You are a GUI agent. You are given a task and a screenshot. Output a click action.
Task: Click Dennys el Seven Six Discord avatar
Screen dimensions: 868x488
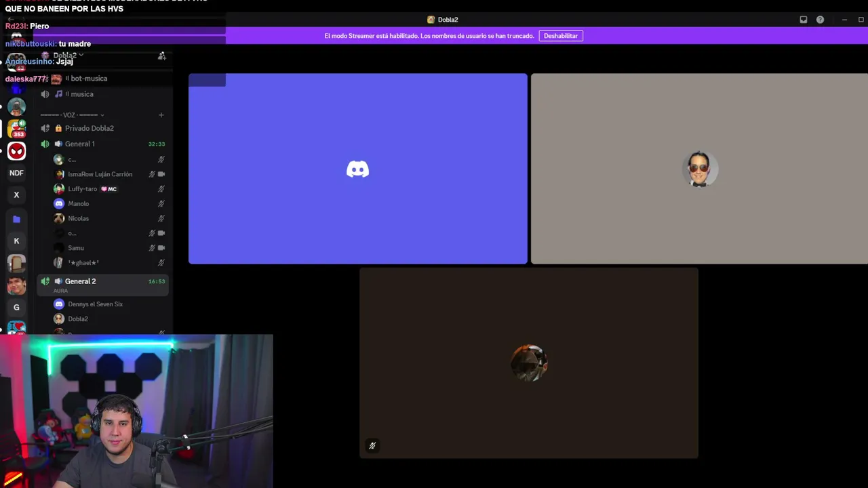(59, 304)
